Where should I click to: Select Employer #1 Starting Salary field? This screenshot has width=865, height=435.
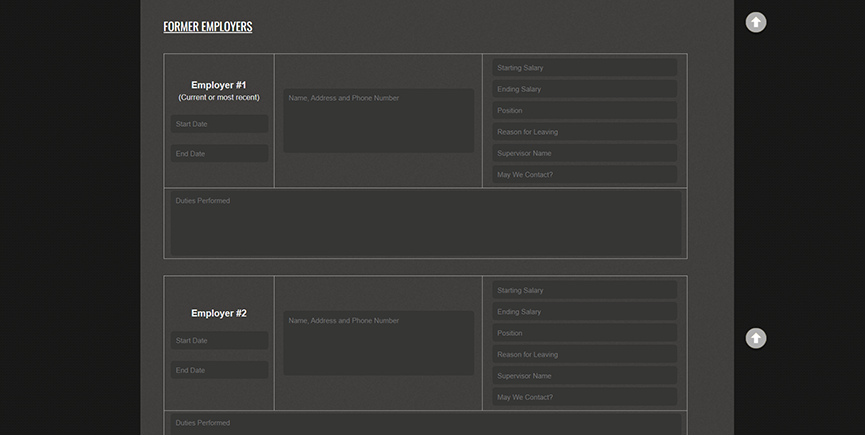point(584,68)
